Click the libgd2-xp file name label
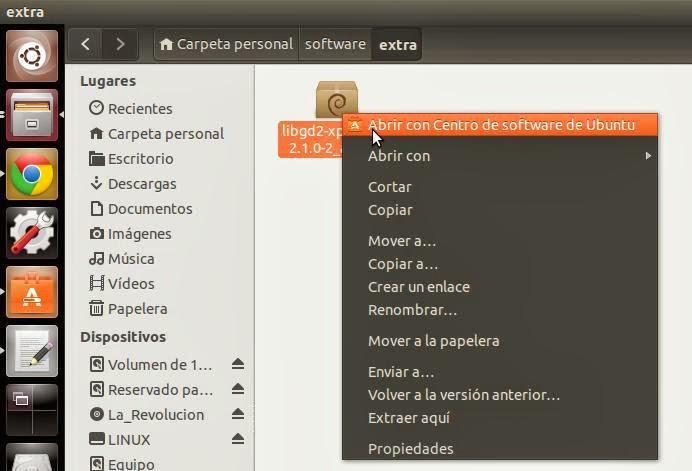692x471 pixels. [311, 139]
